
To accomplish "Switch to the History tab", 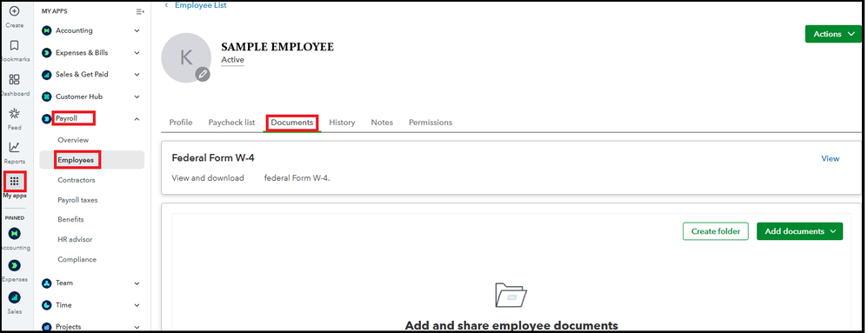I will (342, 123).
